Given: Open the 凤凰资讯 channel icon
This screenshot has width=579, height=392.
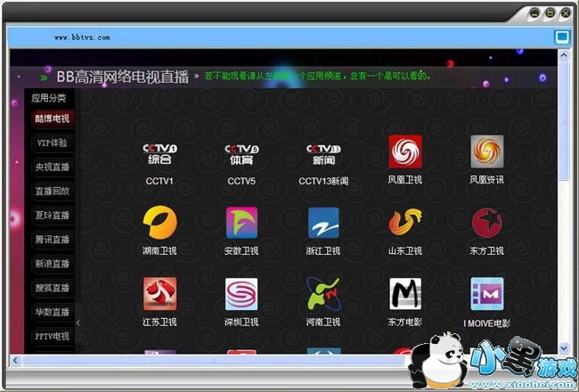Looking at the screenshot, I should [x=487, y=151].
